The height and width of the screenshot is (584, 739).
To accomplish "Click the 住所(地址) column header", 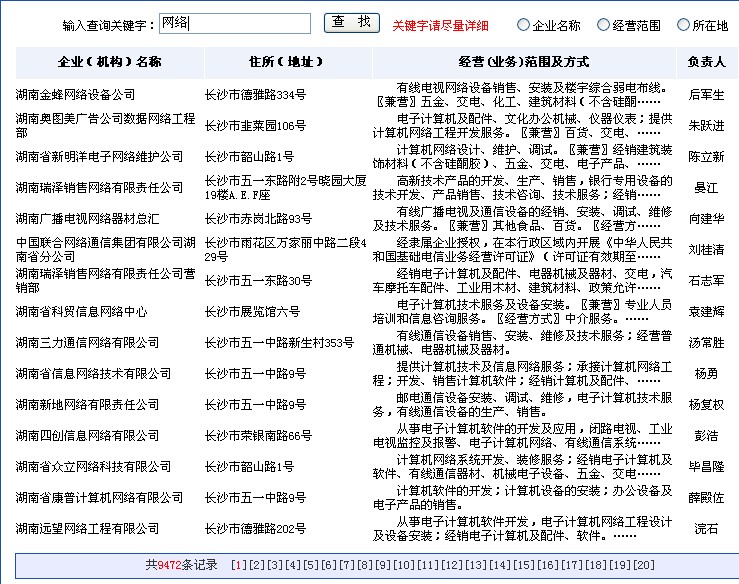I will 288,62.
